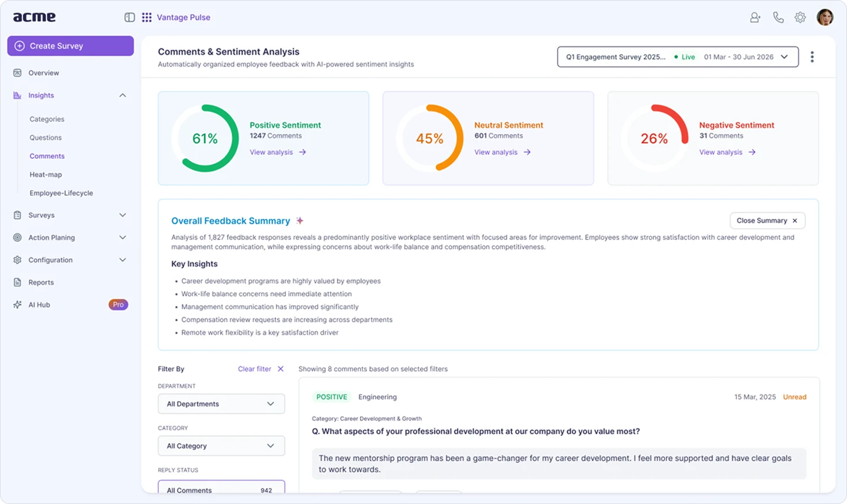Open the Reports document icon
The image size is (847, 504).
point(17,282)
